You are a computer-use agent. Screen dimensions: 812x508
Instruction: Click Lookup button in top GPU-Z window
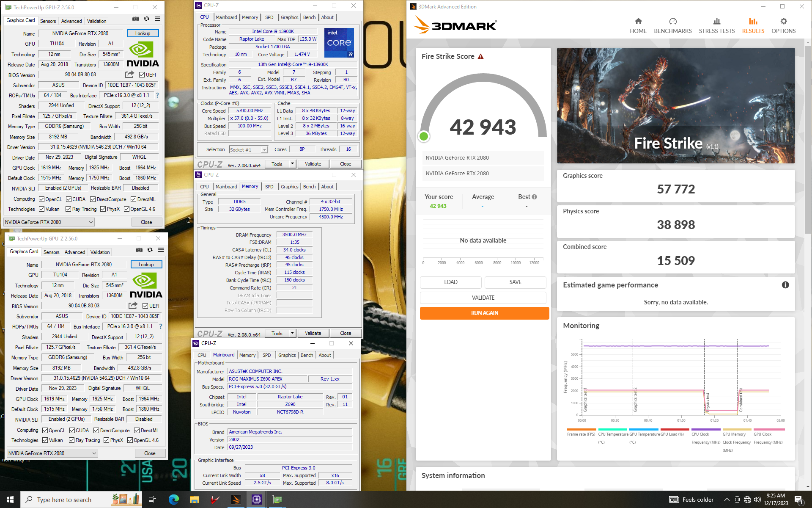(143, 33)
